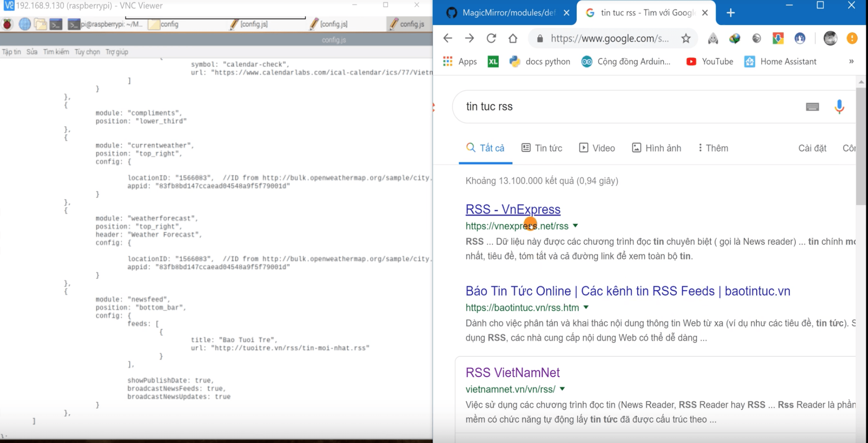Open the file manager folder icon
This screenshot has width=868, height=443.
[x=40, y=24]
